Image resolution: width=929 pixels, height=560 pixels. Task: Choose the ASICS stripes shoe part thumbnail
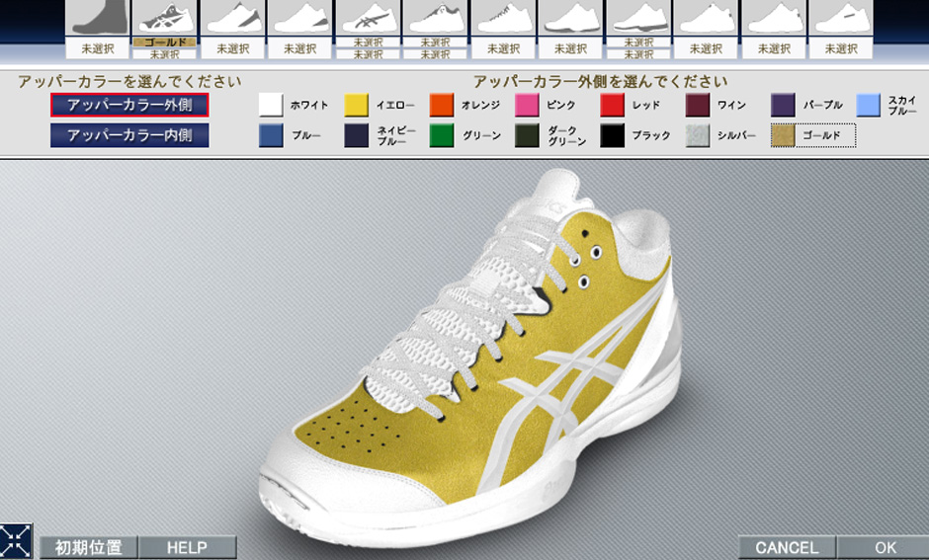(x=368, y=17)
